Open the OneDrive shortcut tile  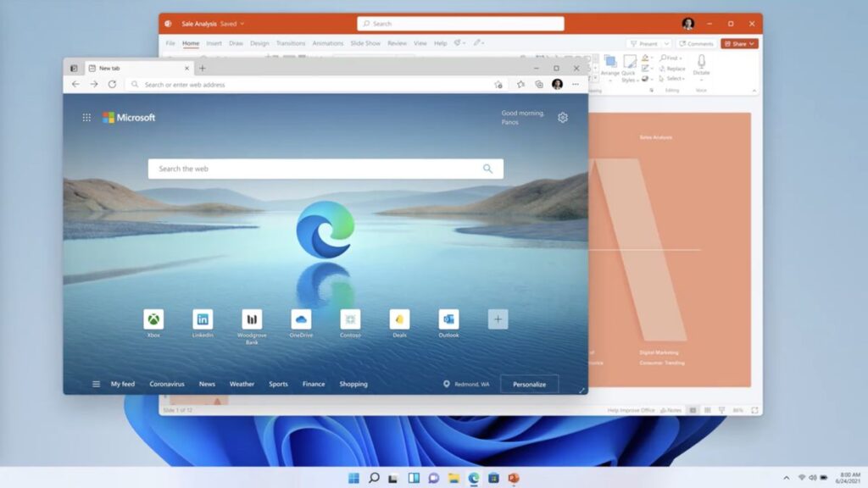301,320
